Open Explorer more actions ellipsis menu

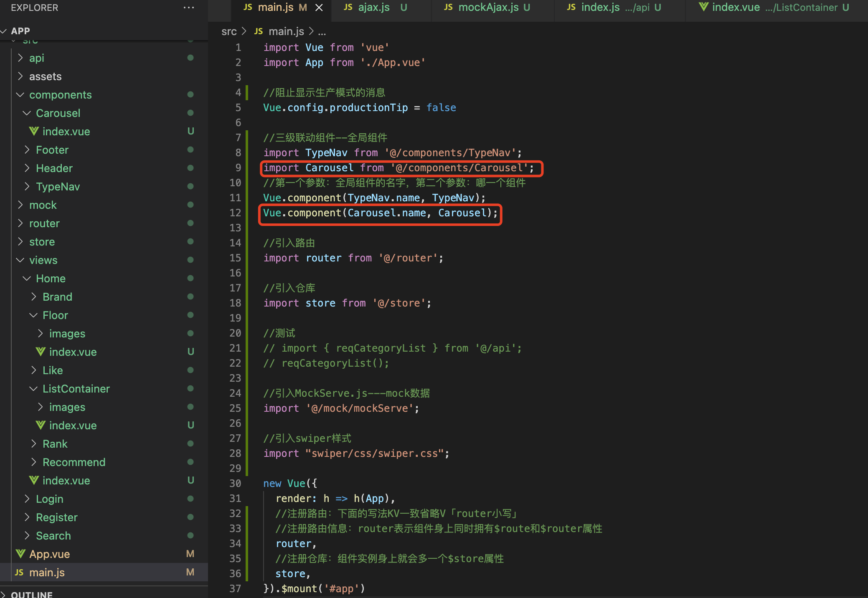click(x=188, y=8)
